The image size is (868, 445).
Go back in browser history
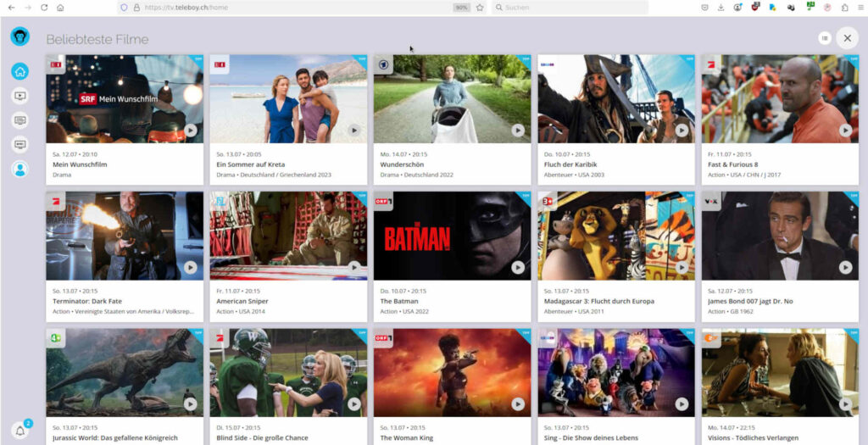12,7
